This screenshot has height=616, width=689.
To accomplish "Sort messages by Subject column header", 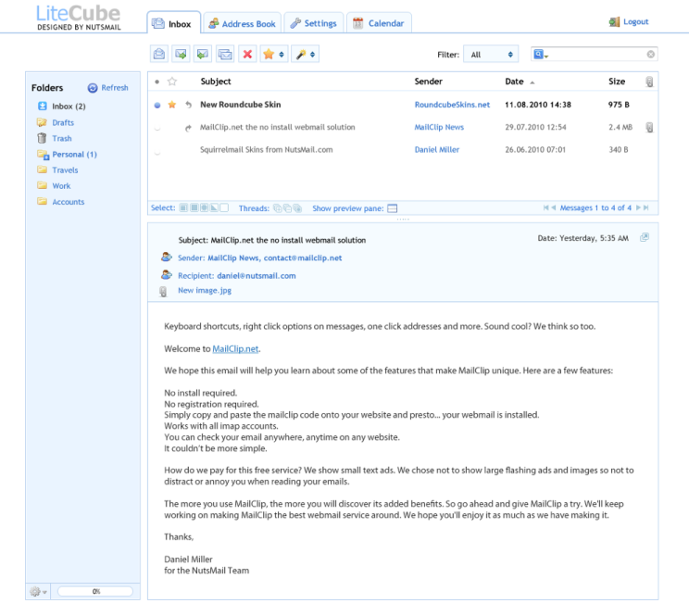I will click(x=215, y=82).
